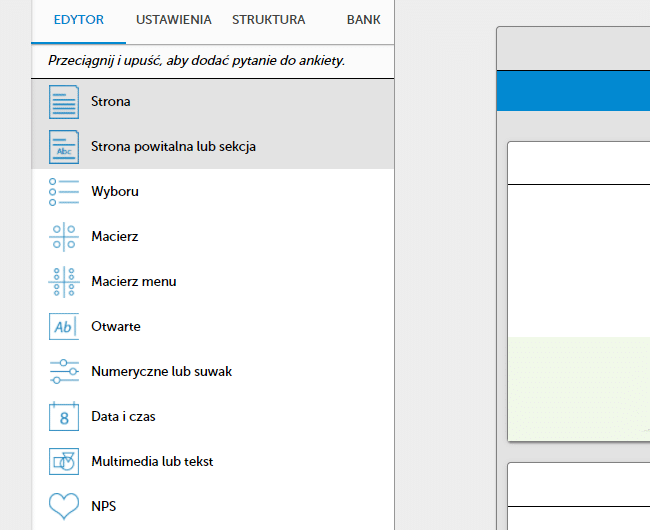Click the 'Data i czas' label
Image resolution: width=650 pixels, height=530 pixels.
[123, 416]
